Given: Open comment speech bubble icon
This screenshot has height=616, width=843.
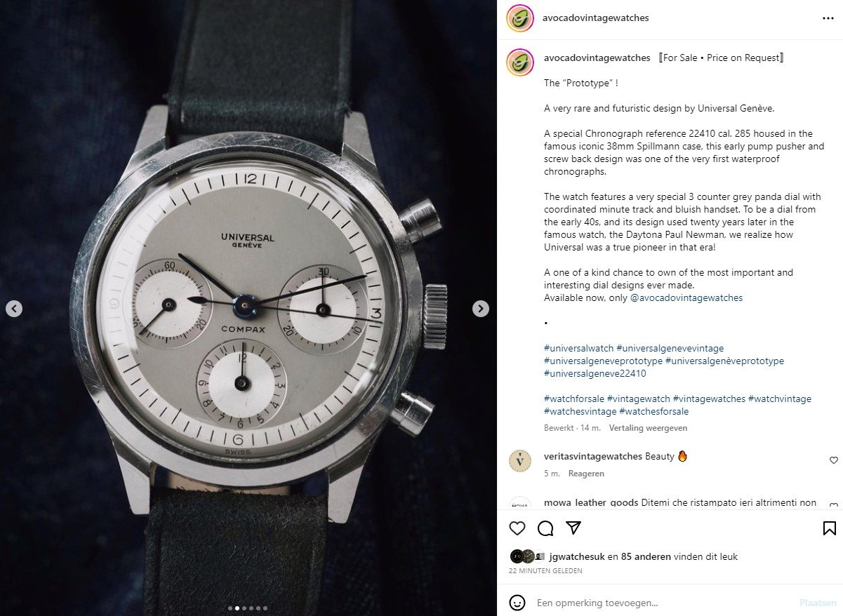Looking at the screenshot, I should click(x=545, y=528).
